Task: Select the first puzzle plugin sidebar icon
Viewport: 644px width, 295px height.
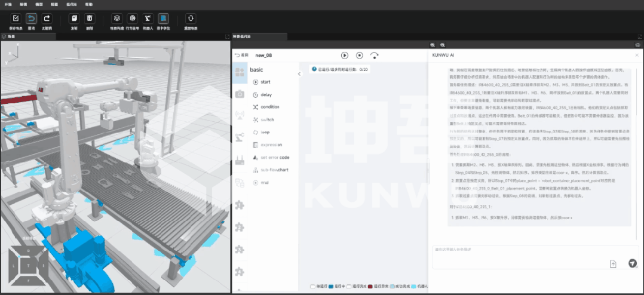Action: tap(240, 205)
